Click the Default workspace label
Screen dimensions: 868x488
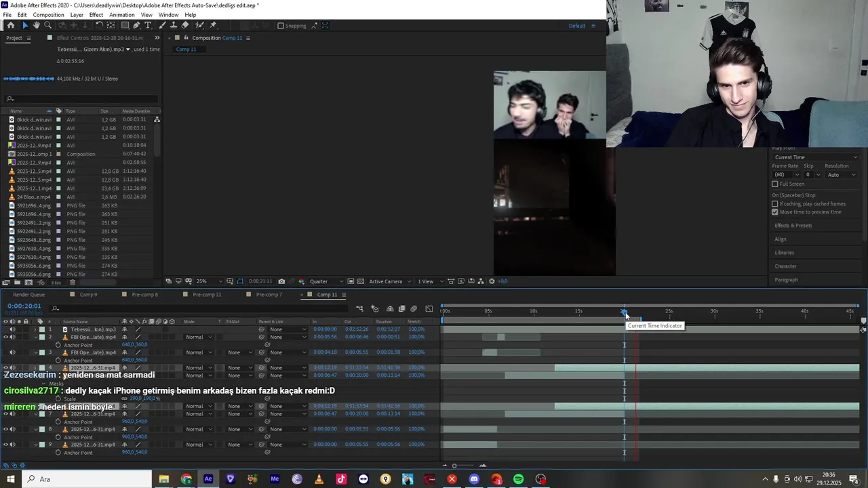tap(576, 26)
